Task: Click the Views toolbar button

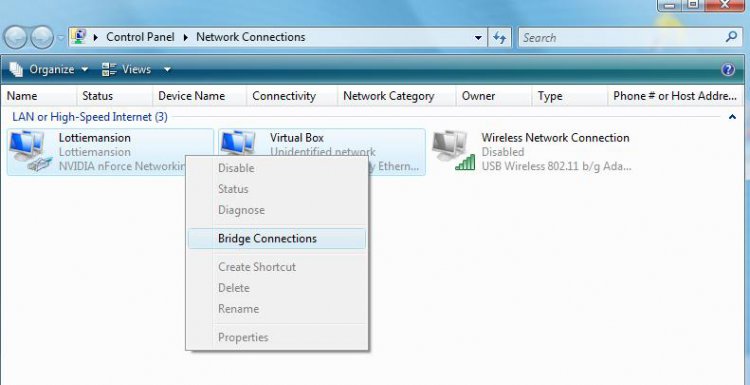Action: coord(127,69)
